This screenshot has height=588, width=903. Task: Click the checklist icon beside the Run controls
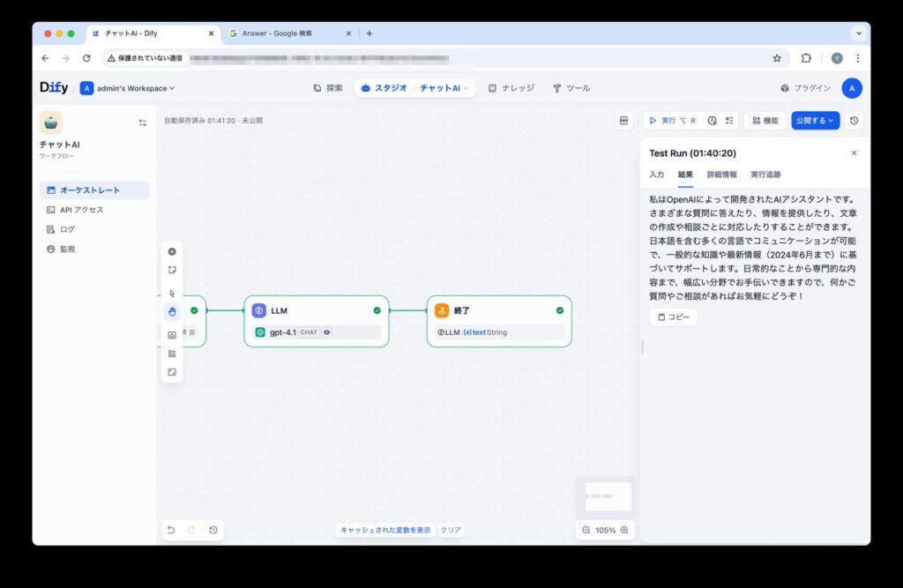click(x=731, y=120)
